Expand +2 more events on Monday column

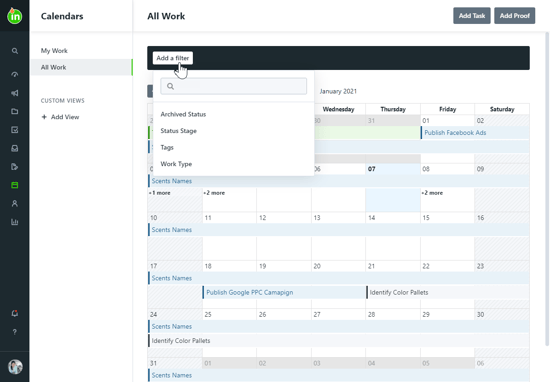(x=214, y=193)
